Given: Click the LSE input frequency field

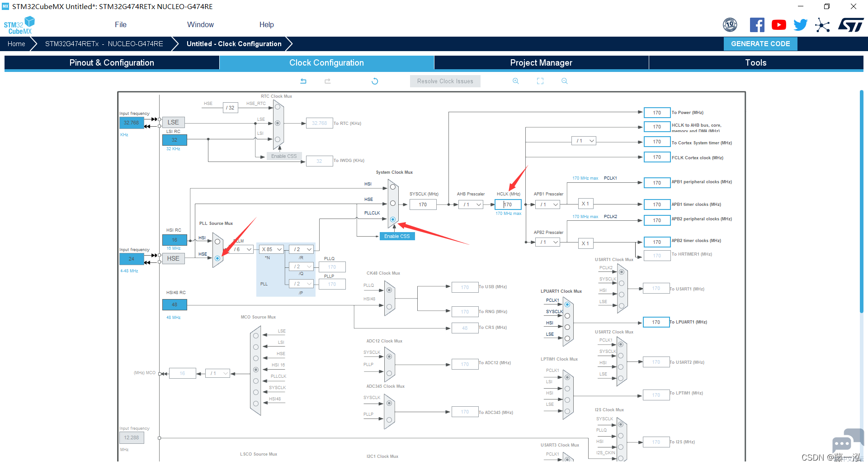Looking at the screenshot, I should click(132, 123).
